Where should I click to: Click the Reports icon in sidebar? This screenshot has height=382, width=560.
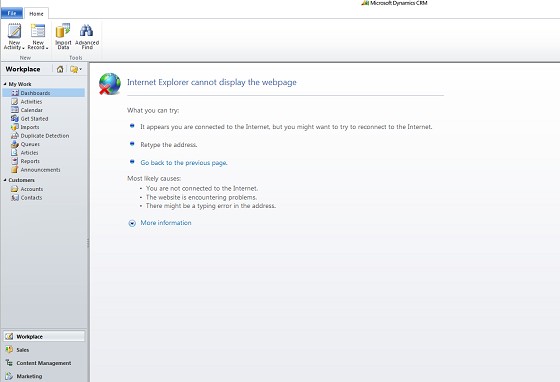click(x=15, y=161)
